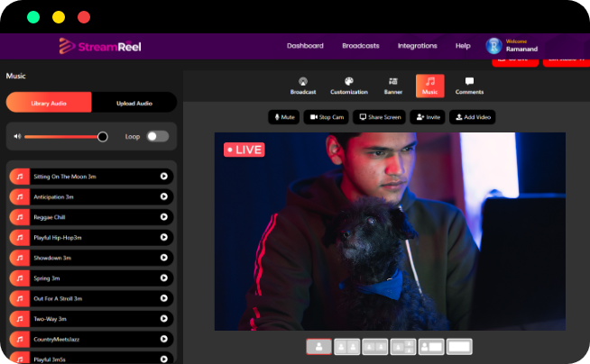This screenshot has height=364, width=590.
Task: Toggle the Loop switch
Action: [157, 137]
